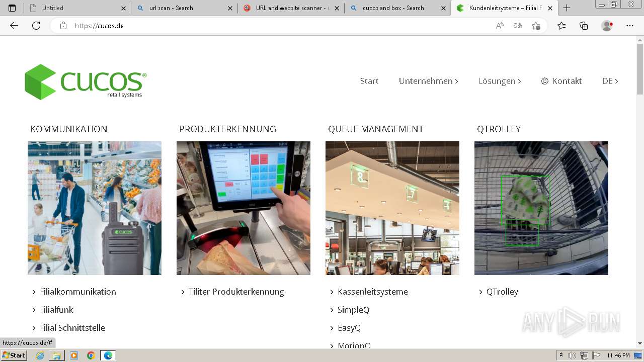Open Chrome from taskbar
This screenshot has height=362, width=644.
click(x=91, y=355)
